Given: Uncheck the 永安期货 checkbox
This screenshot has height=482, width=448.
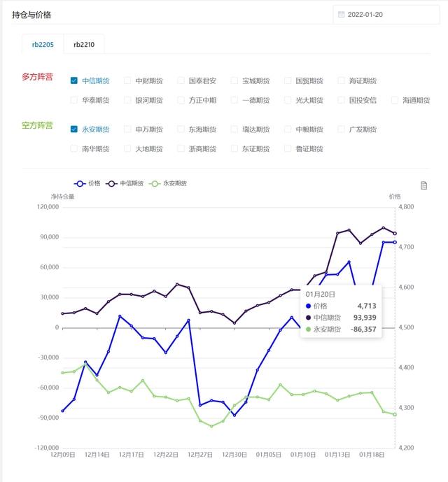Looking at the screenshot, I should coord(74,129).
